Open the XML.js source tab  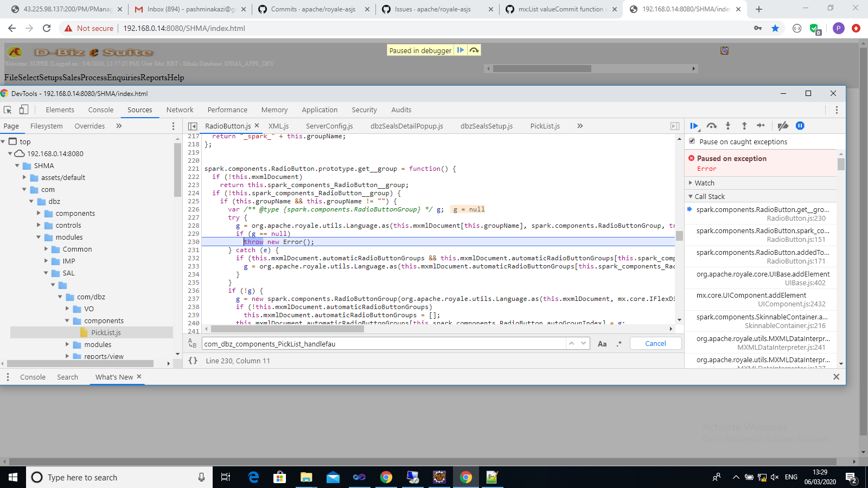pos(278,126)
